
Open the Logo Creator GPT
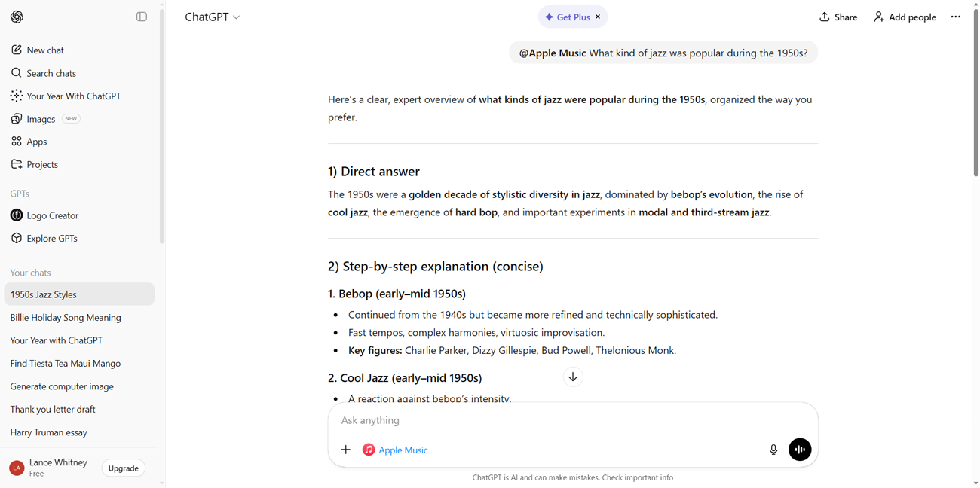52,215
